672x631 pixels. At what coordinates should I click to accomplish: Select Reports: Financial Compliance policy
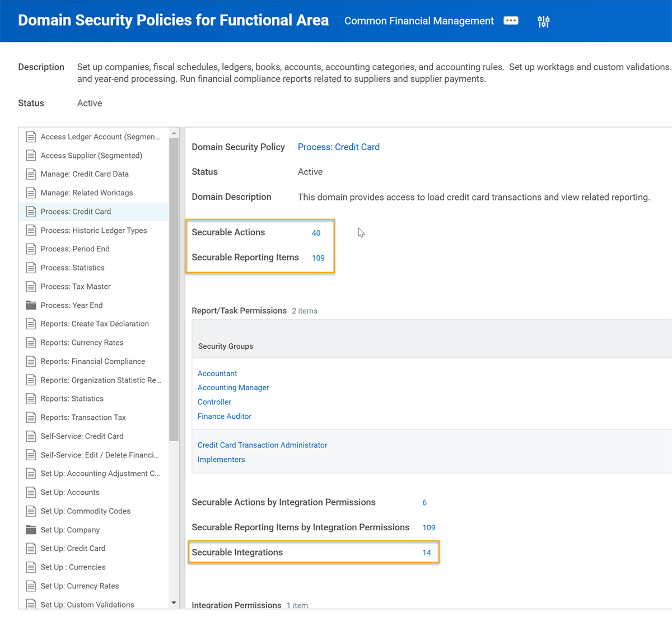pos(93,361)
